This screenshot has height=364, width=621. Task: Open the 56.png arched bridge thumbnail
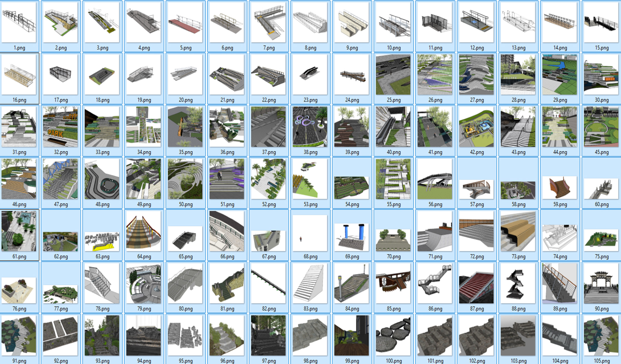435,179
